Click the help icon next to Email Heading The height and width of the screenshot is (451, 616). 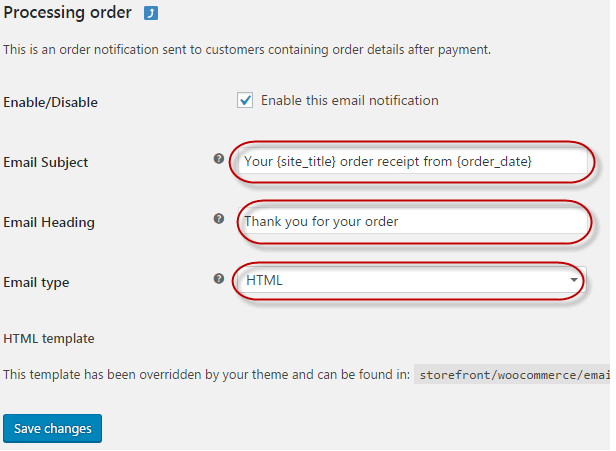pyautogui.click(x=219, y=219)
